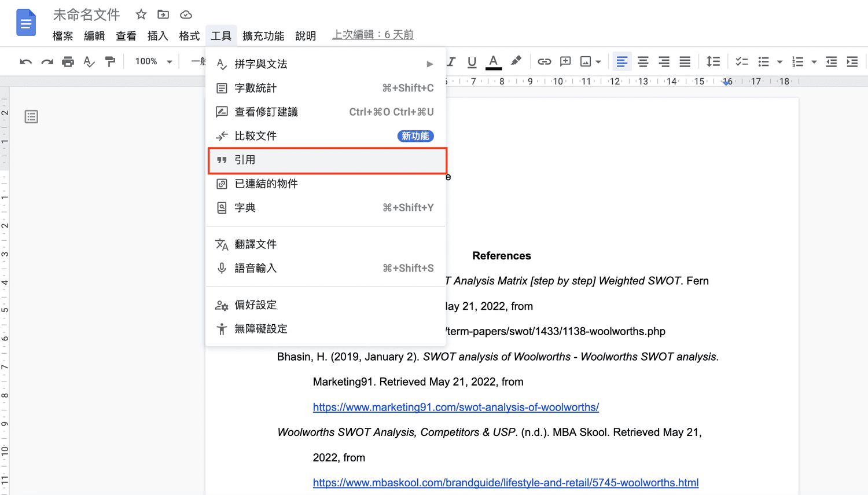The width and height of the screenshot is (868, 495).
Task: Rename the document title 未命名文件
Action: click(x=87, y=14)
